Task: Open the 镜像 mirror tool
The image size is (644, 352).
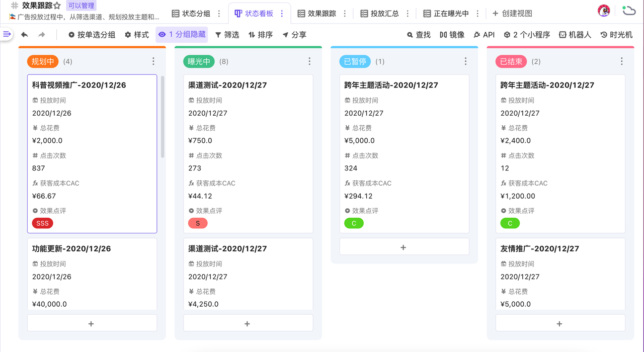Action: click(x=452, y=35)
